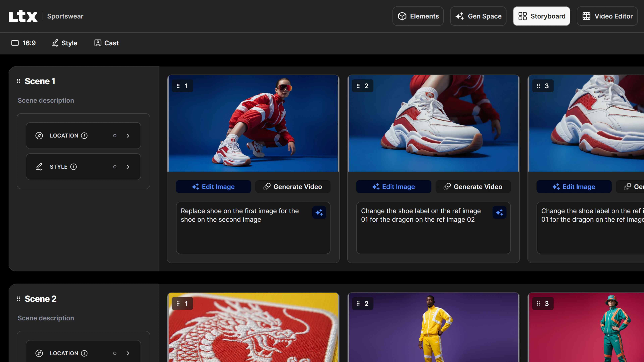The height and width of the screenshot is (362, 644).
Task: Click Generate Video on Scene 1 shot 2
Action: click(473, 187)
